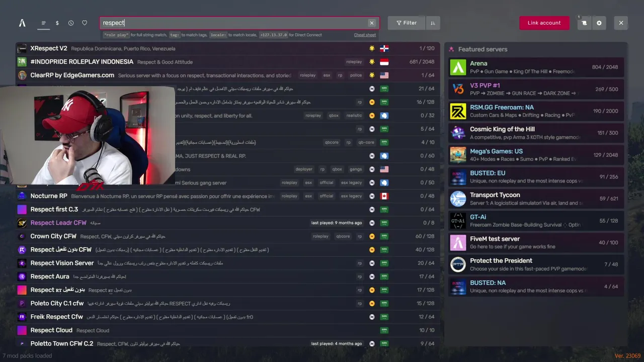Open the favorites heart icon tab
The width and height of the screenshot is (644, 362).
click(x=85, y=23)
